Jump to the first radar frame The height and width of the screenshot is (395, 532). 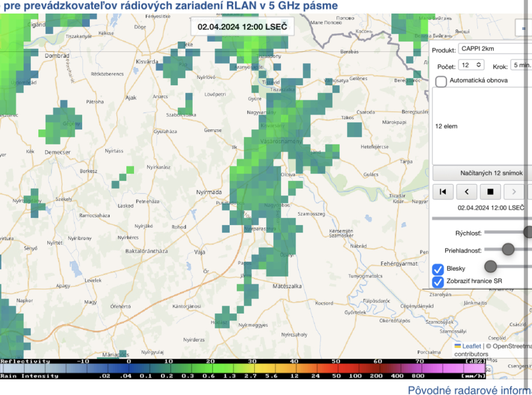443,191
